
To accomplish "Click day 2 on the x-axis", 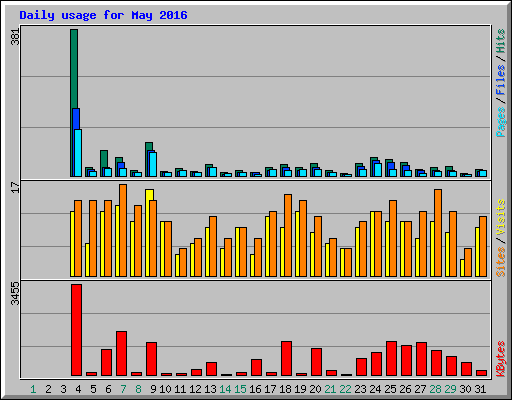I will click(x=48, y=389).
